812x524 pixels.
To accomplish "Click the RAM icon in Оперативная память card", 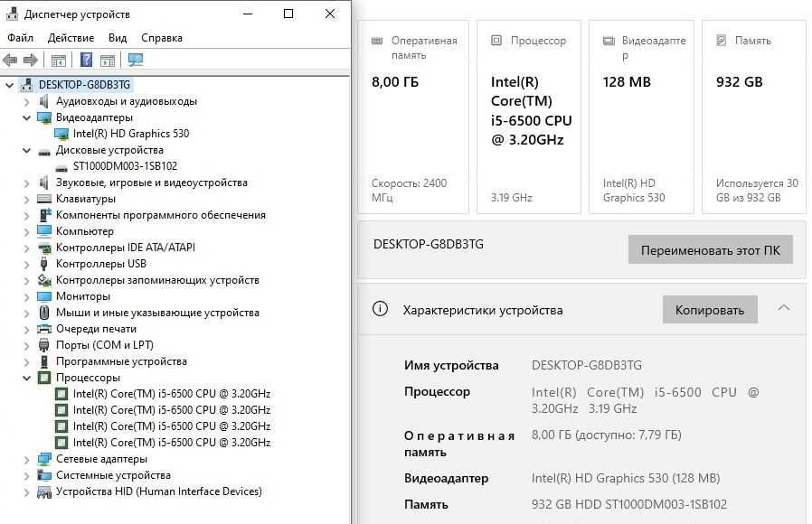I will (x=377, y=41).
